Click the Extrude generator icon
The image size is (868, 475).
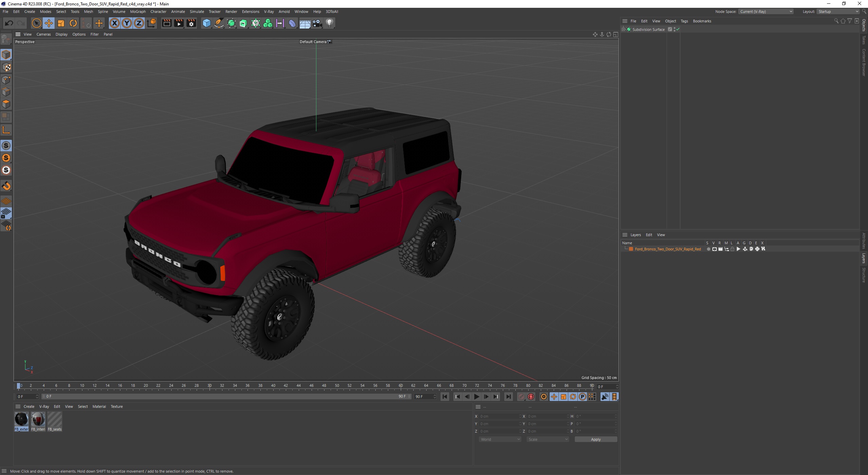pos(243,23)
